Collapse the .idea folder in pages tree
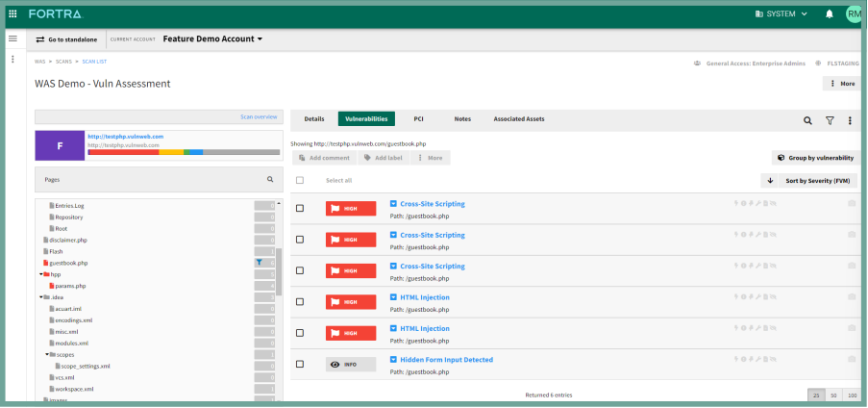Screen dimensions: 868x408 40,297
